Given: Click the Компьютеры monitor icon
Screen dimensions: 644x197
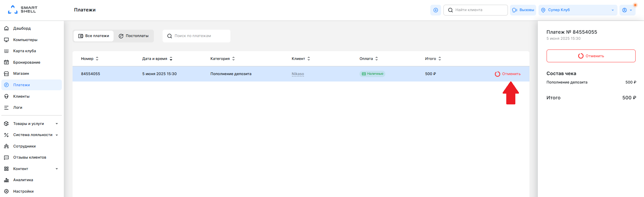Looking at the screenshot, I should tap(6, 40).
